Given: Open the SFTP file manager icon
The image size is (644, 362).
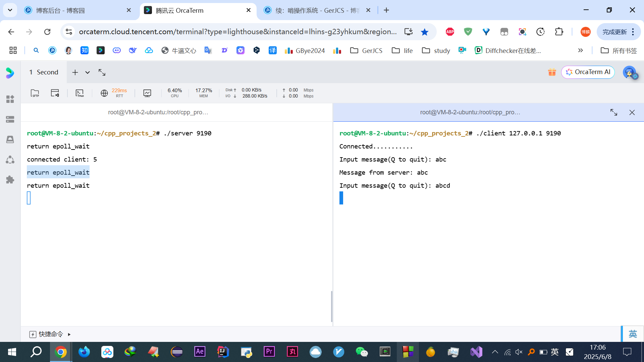Looking at the screenshot, I should point(35,93).
